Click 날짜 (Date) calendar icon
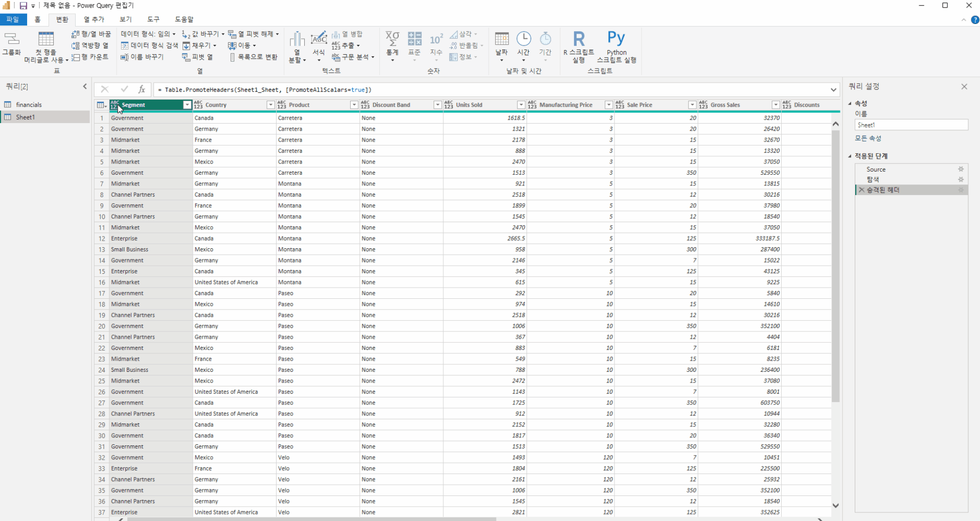The width and height of the screenshot is (980, 521). pos(502,39)
